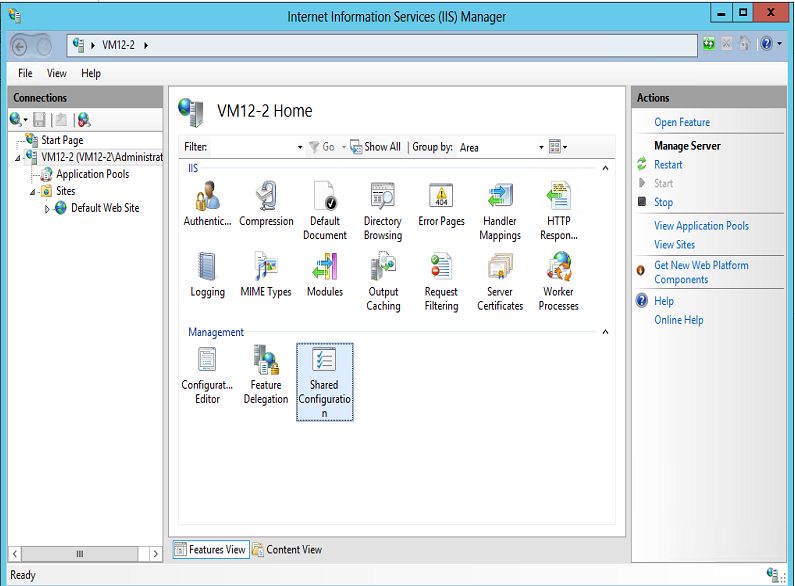Click the Connections horizontal scrollbar thumb
Image resolution: width=795 pixels, height=586 pixels.
[x=80, y=554]
